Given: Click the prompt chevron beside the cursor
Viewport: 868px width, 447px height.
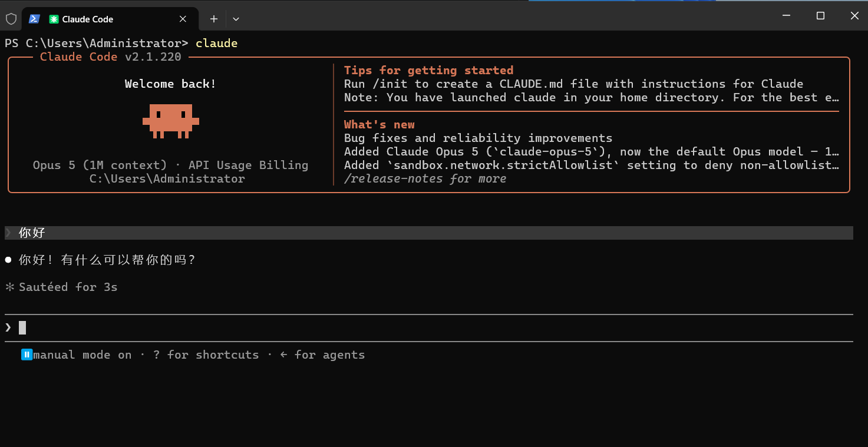Looking at the screenshot, I should pyautogui.click(x=8, y=327).
